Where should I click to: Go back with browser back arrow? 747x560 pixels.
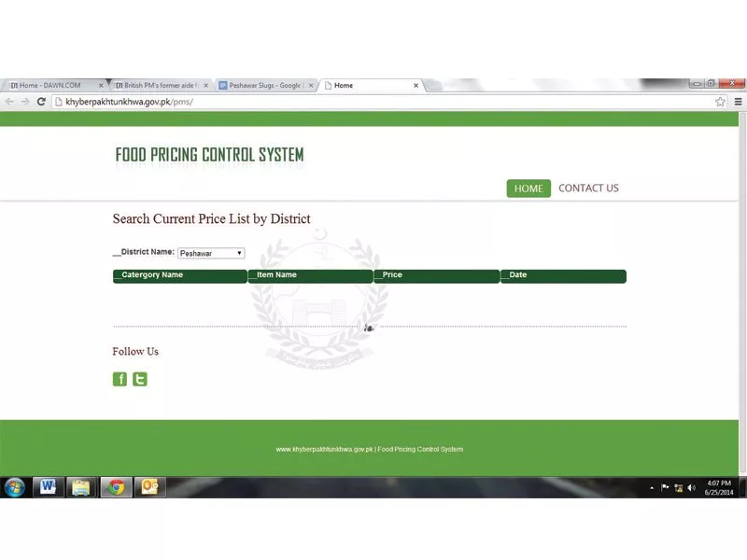[x=9, y=102]
